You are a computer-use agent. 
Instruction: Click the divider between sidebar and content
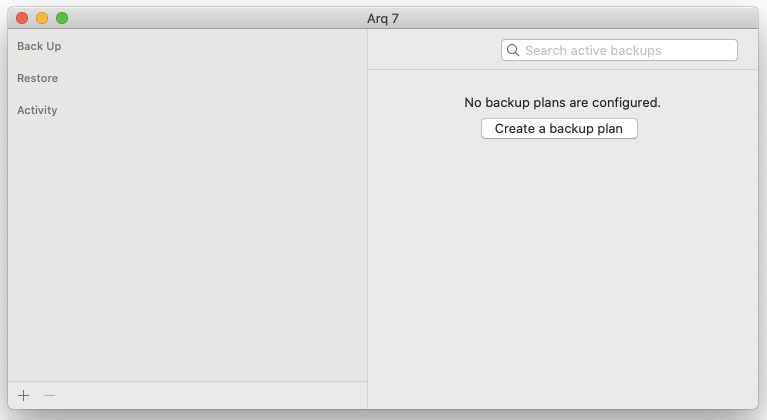click(367, 219)
